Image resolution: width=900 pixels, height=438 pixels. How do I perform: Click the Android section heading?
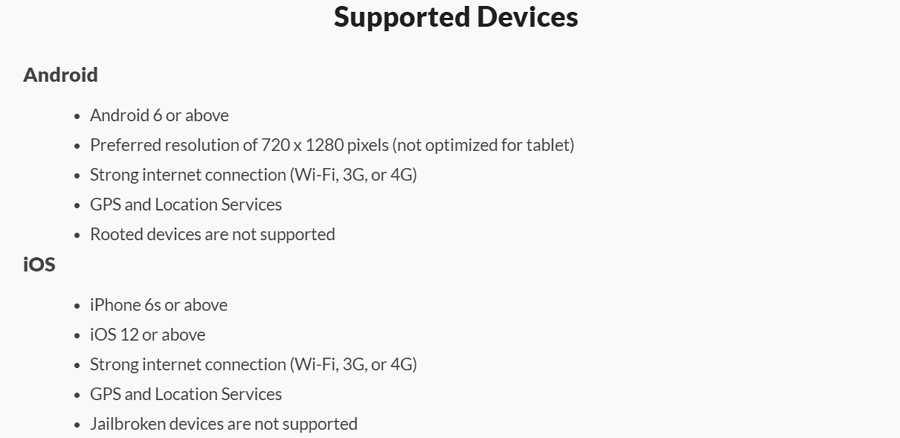click(60, 75)
